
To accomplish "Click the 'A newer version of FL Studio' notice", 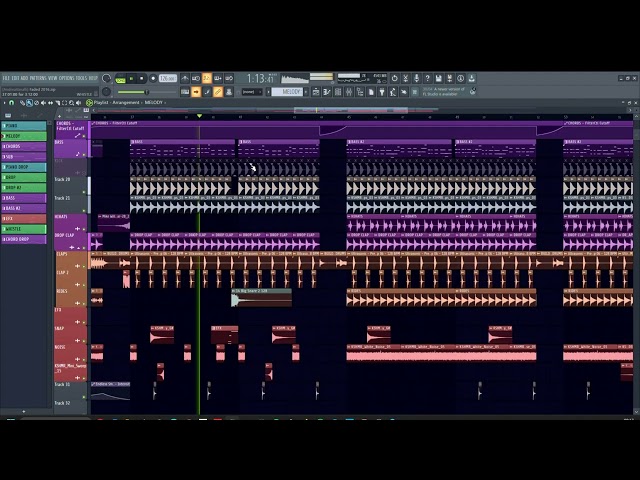I will 443,91.
